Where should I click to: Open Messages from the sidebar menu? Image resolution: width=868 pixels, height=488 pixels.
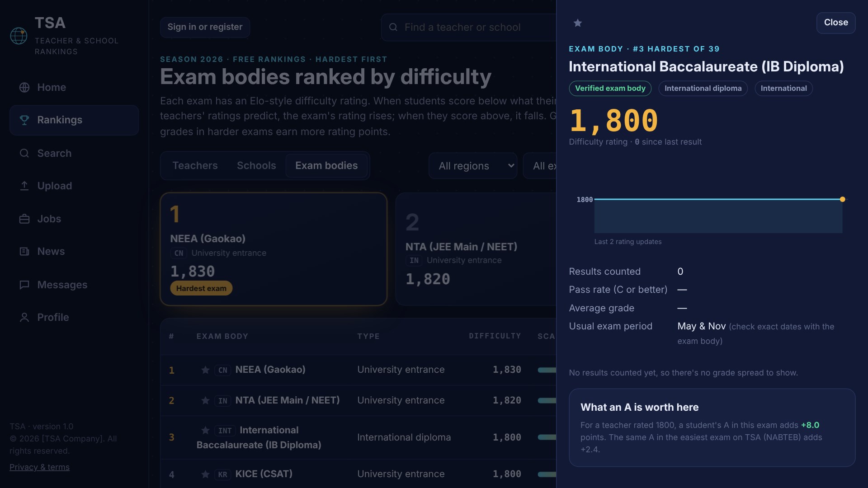coord(74,285)
